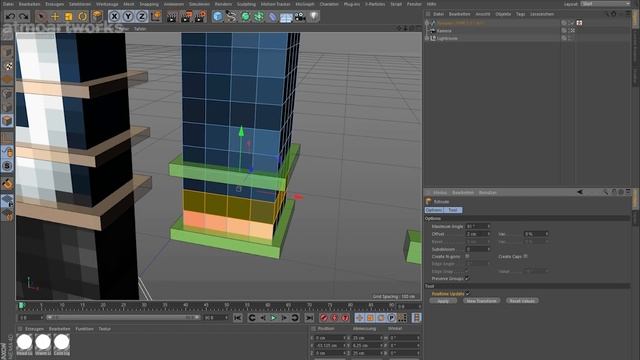Click the record active objects red button
The width and height of the screenshot is (640, 360).
click(324, 318)
